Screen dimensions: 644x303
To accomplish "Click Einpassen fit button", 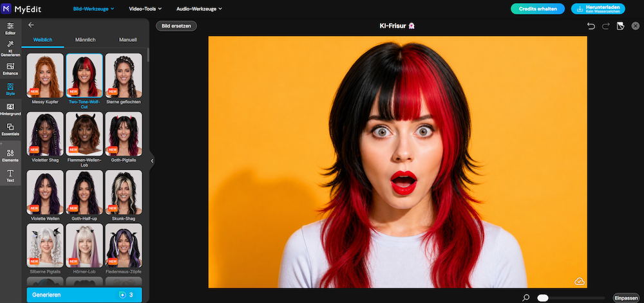I will [627, 298].
